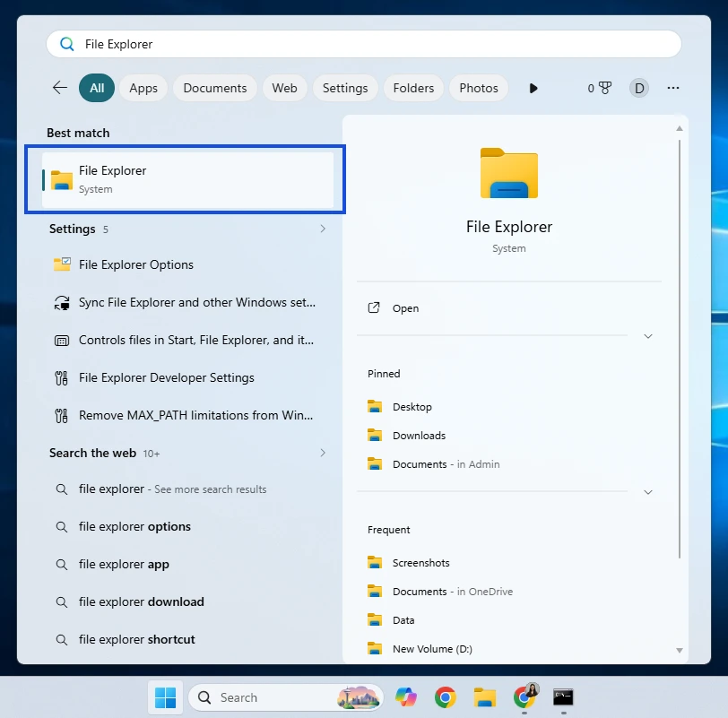728x718 pixels.
Task: Show more filters with the play arrow
Action: point(533,88)
